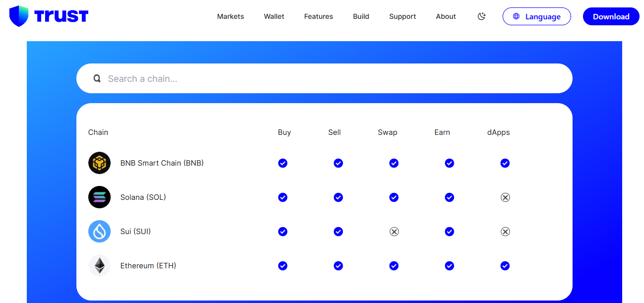Click Sui Sell checkmark
This screenshot has width=644, height=303.
click(338, 232)
